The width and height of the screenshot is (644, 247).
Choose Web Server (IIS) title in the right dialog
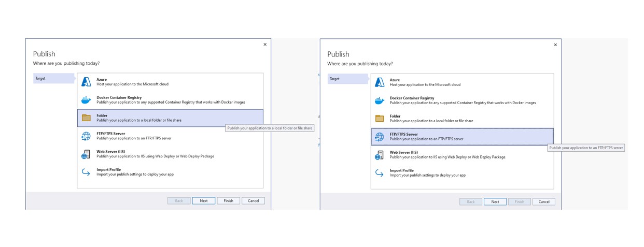[404, 152]
